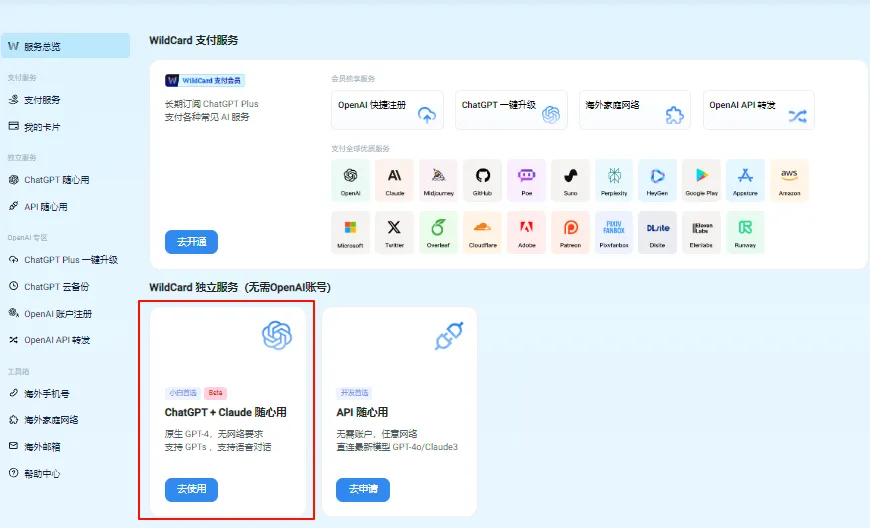Viewport: 870px width, 528px height.
Task: Click the HeyGen service icon
Action: tap(657, 180)
